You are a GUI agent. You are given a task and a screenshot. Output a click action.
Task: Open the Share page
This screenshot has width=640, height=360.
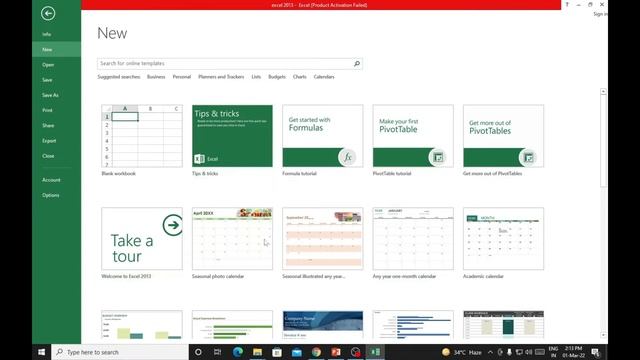click(48, 125)
